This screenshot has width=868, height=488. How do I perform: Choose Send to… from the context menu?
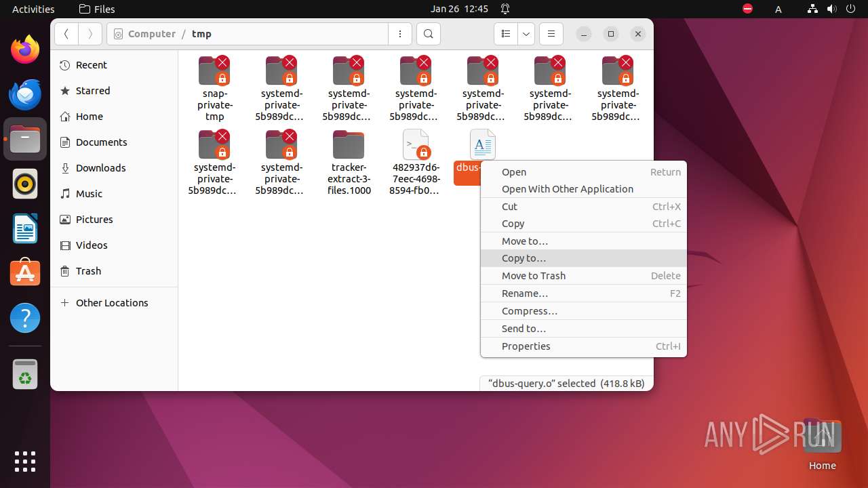coord(583,329)
